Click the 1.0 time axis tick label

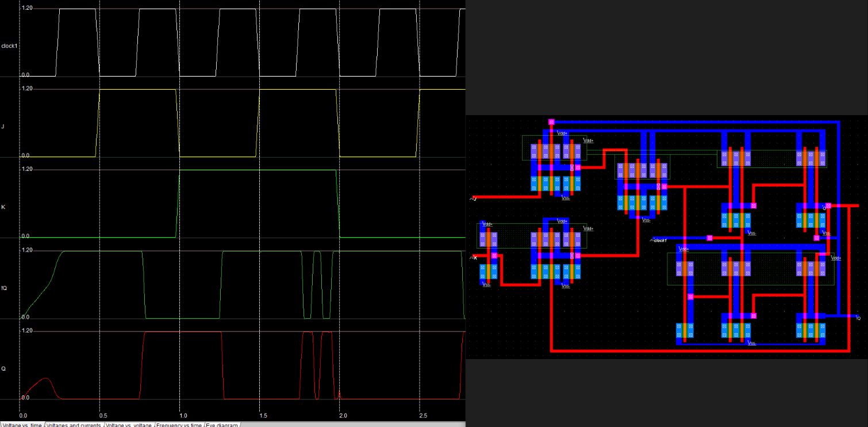click(183, 415)
